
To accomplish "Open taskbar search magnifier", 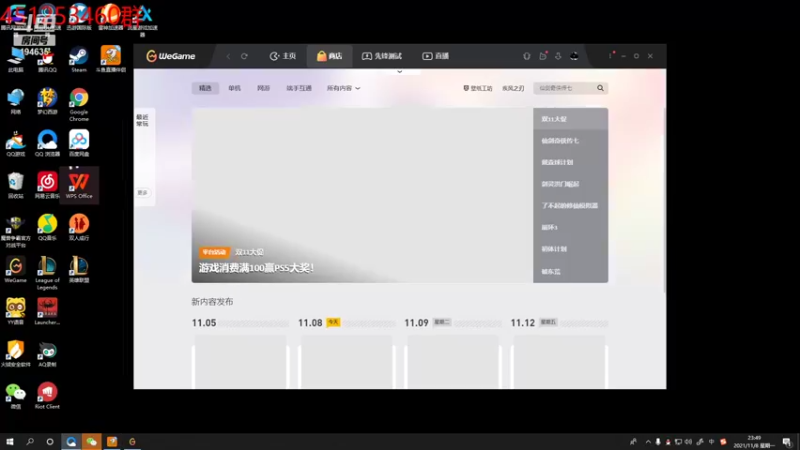I will [x=30, y=442].
